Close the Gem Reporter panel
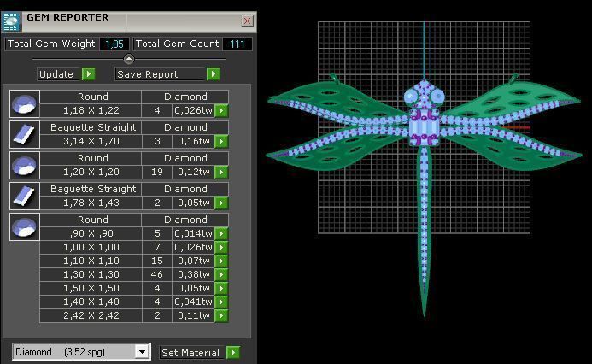This screenshot has height=364, width=592. (247, 21)
